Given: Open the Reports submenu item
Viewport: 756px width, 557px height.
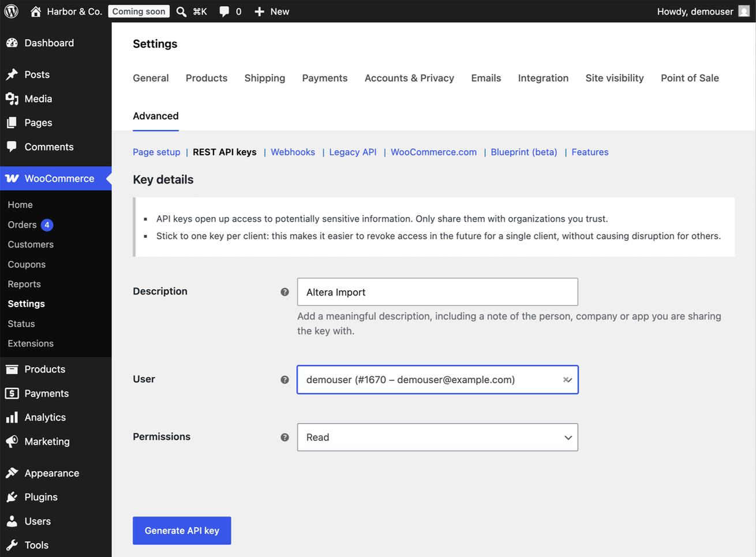Looking at the screenshot, I should [24, 284].
